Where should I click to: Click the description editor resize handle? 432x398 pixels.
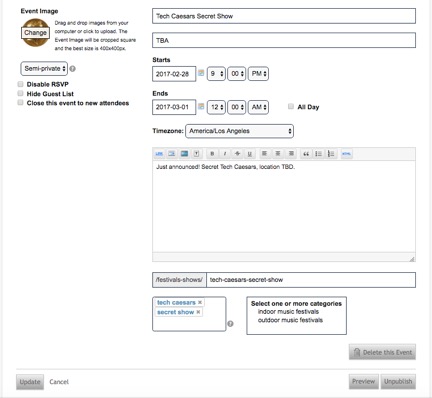(412, 259)
